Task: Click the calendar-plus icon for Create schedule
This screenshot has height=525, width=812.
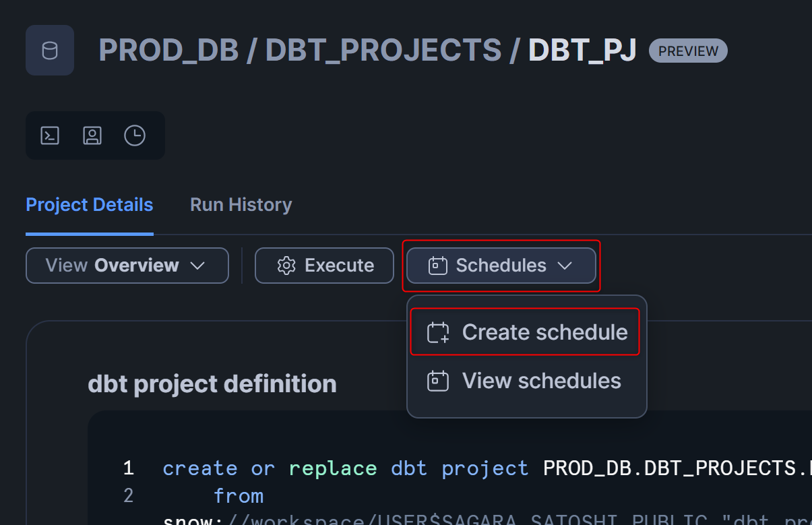Action: pos(438,332)
